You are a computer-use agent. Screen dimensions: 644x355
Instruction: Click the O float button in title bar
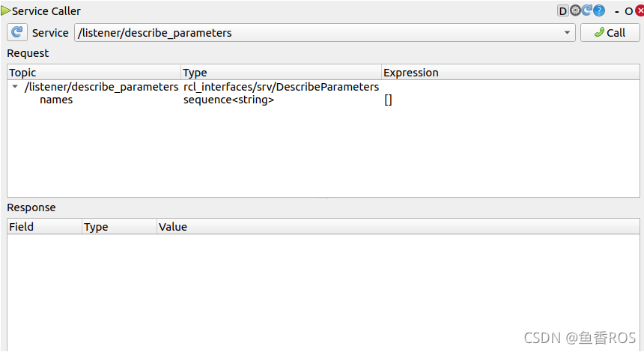point(628,11)
